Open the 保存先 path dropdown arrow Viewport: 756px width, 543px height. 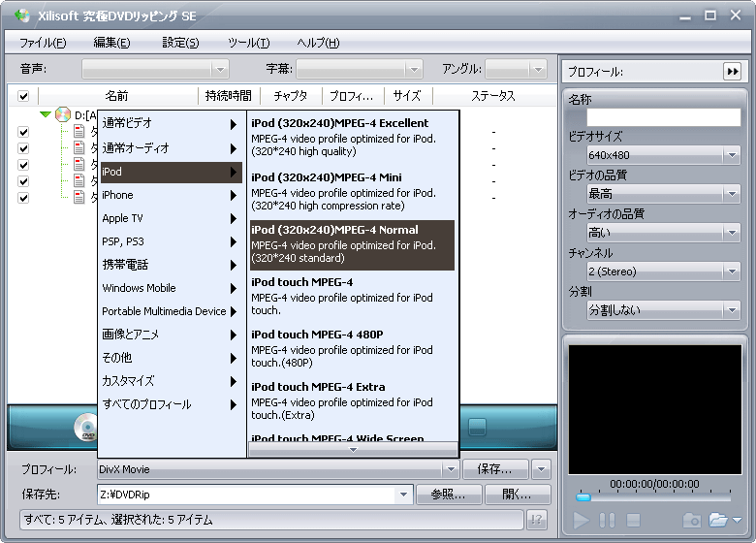coord(403,495)
